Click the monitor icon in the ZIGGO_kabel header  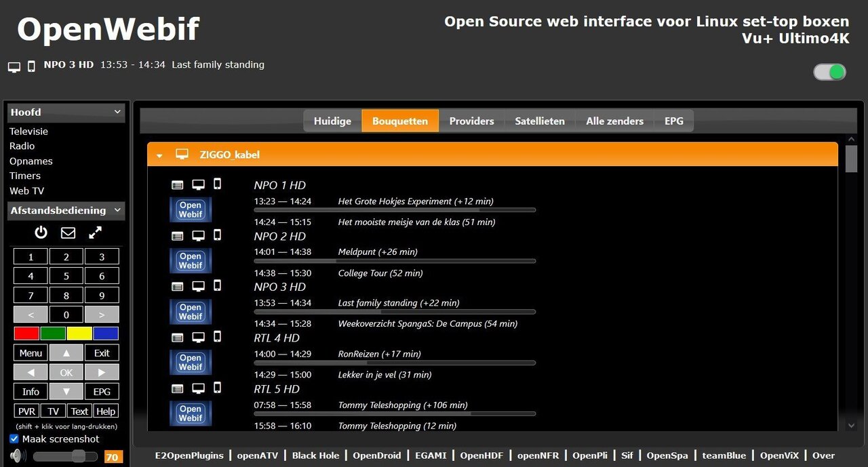tap(182, 155)
